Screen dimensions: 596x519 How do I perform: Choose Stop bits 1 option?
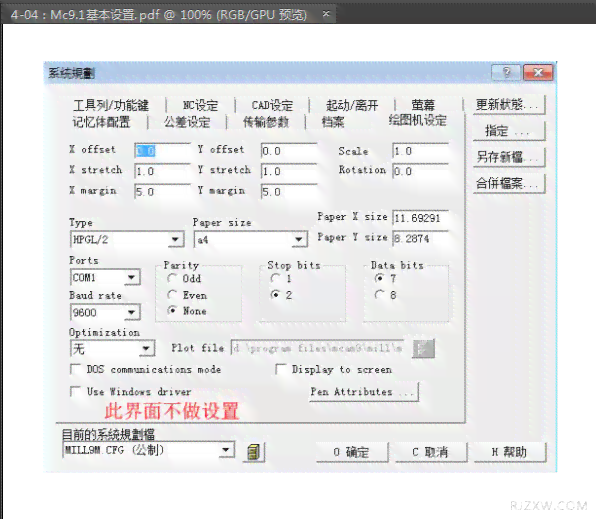click(x=275, y=278)
